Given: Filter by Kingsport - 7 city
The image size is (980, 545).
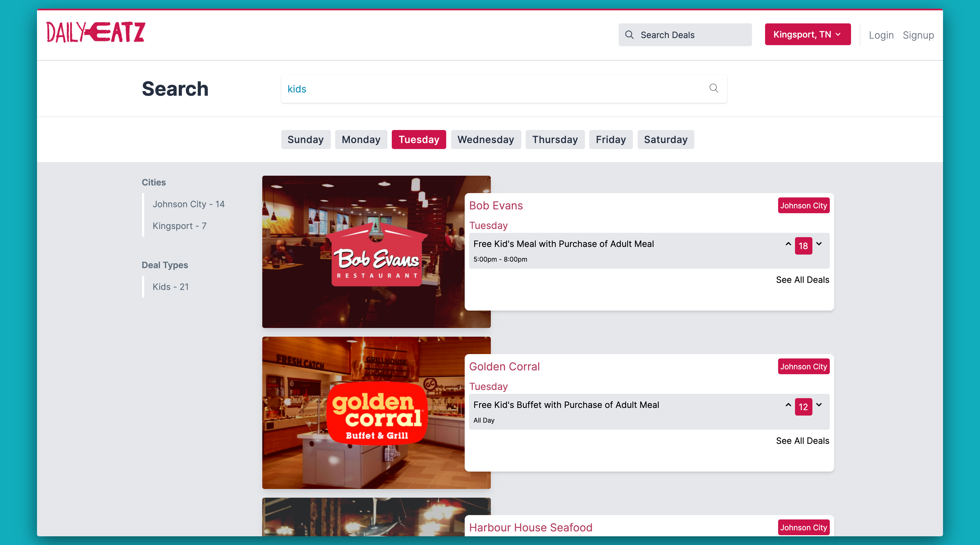Looking at the screenshot, I should pyautogui.click(x=179, y=226).
